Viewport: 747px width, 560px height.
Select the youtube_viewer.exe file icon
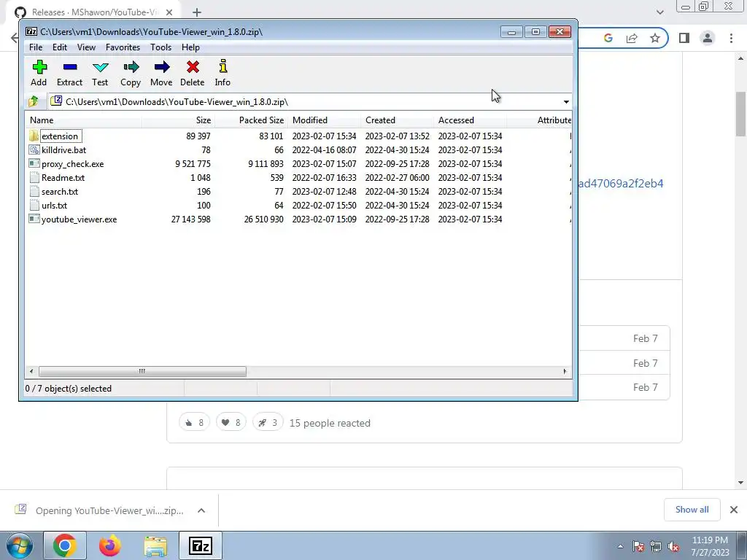tap(34, 219)
